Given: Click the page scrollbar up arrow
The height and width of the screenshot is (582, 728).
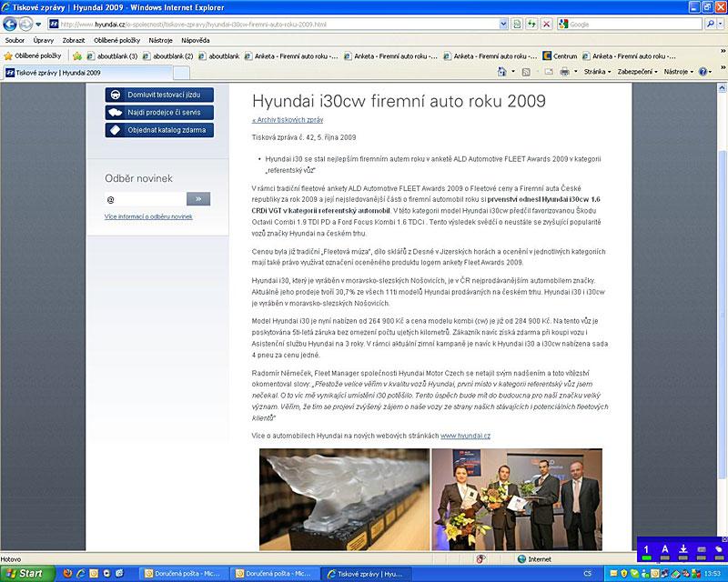Looking at the screenshot, I should [x=722, y=87].
